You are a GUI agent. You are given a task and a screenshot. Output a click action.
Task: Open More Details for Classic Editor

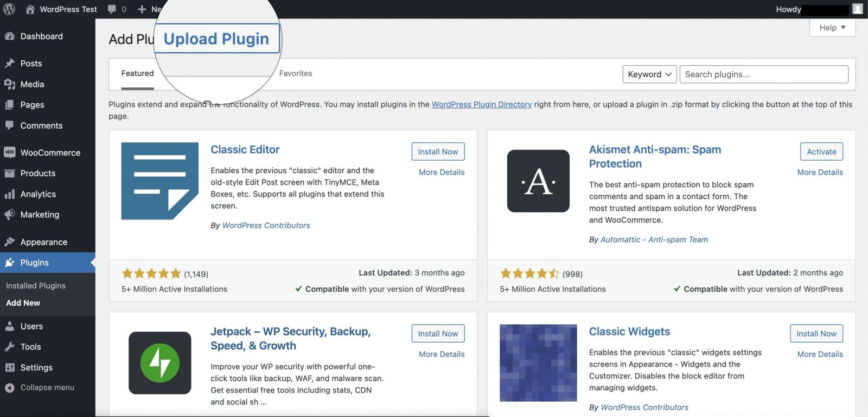tap(442, 172)
